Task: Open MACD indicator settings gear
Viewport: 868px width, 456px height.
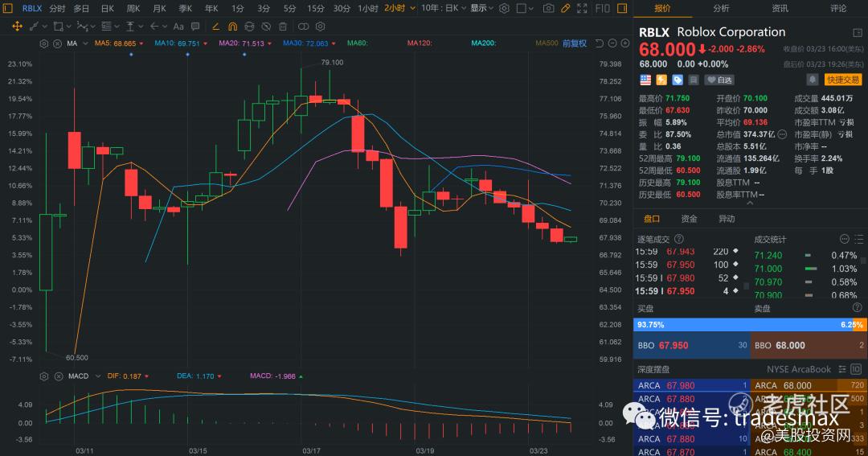Action: click(x=44, y=376)
